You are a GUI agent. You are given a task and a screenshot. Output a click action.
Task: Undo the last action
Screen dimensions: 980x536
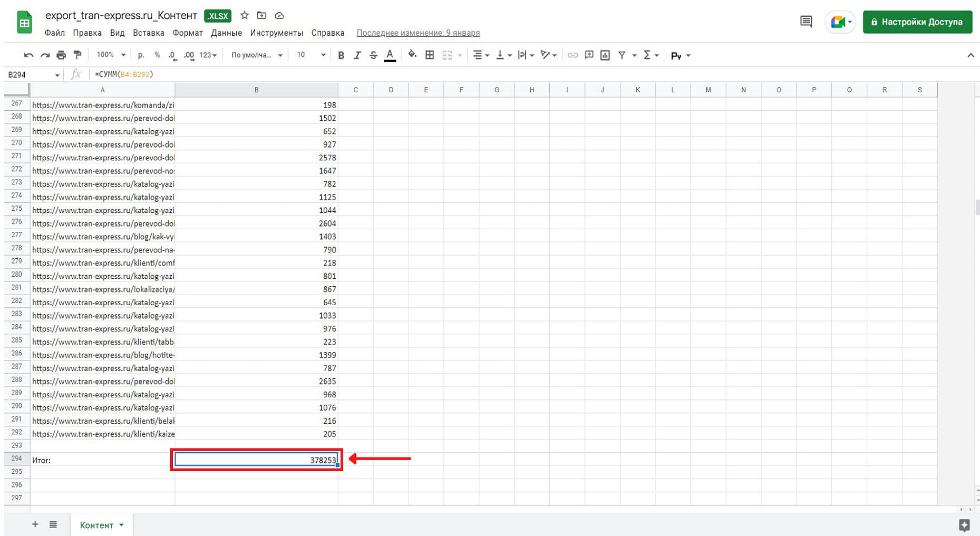point(28,55)
